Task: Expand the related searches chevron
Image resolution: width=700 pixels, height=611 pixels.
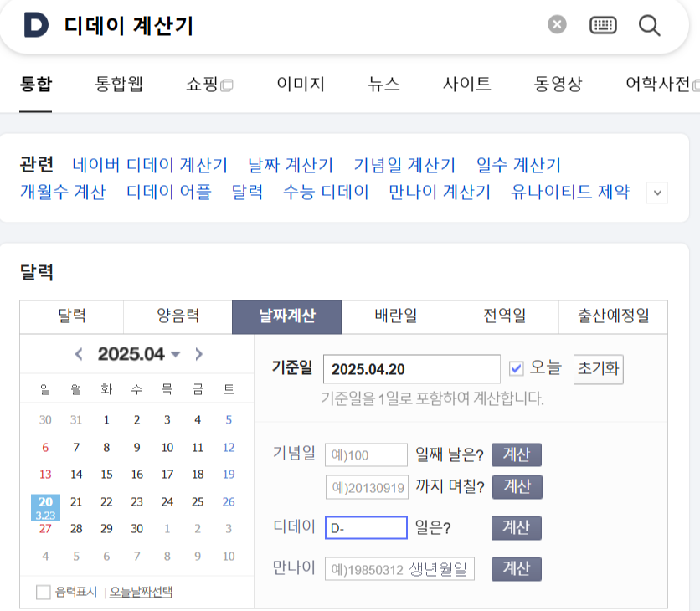Action: (x=656, y=192)
